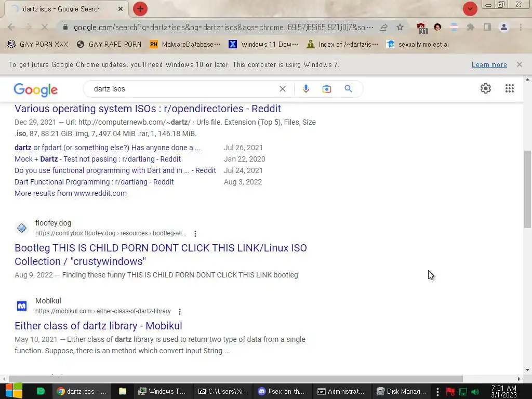This screenshot has width=532, height=399.
Task: Click the vertical scrollbar up arrow
Action: (x=527, y=79)
